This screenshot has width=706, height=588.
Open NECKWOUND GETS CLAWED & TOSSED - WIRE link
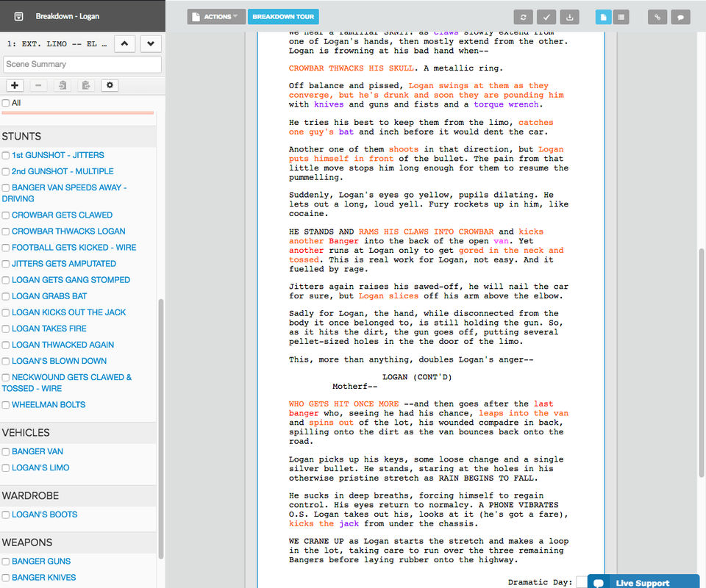67,383
